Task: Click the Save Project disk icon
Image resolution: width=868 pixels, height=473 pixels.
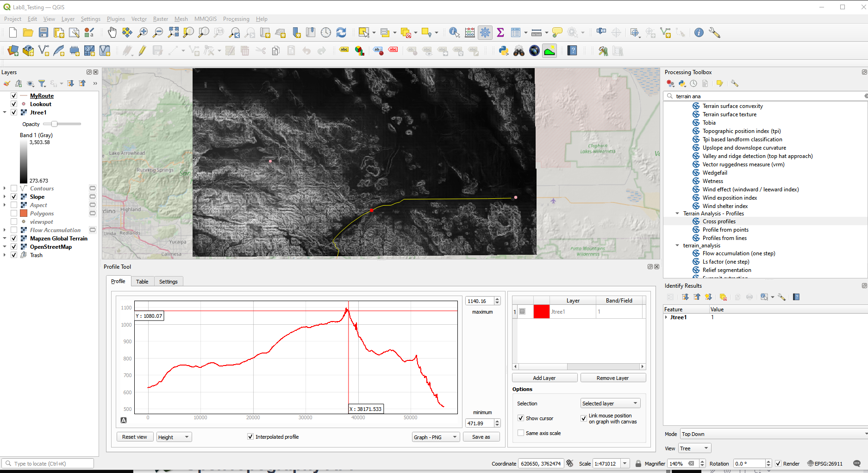Action: pyautogui.click(x=44, y=32)
